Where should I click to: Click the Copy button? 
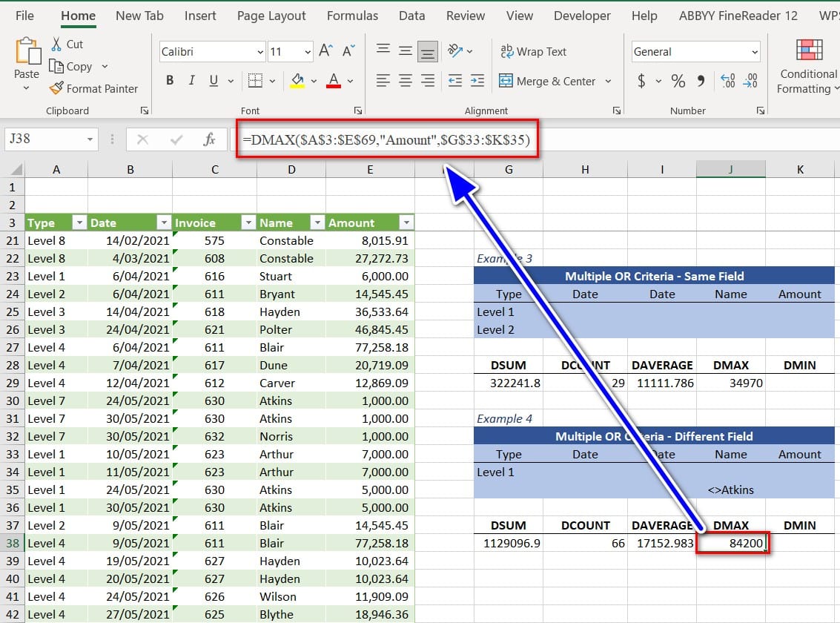(71, 67)
